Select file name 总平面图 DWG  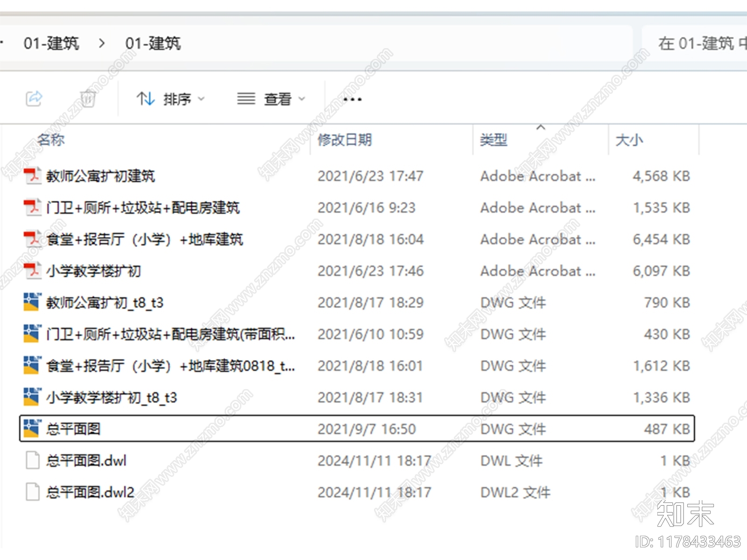coord(73,429)
